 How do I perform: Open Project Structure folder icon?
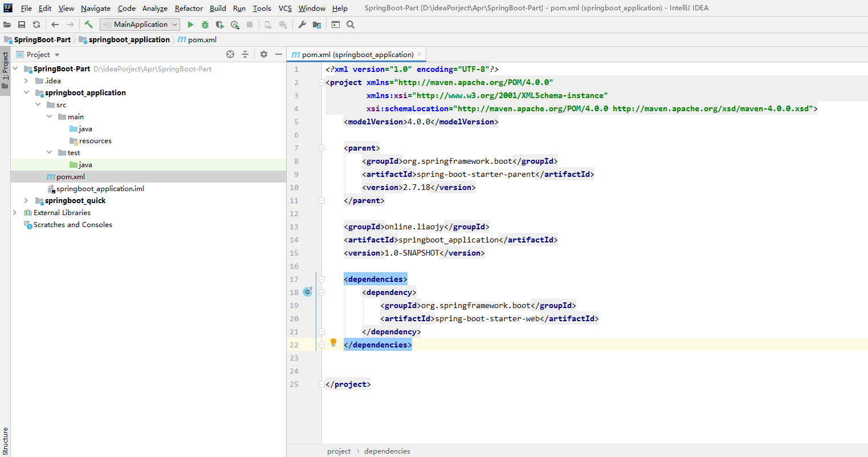coord(317,25)
